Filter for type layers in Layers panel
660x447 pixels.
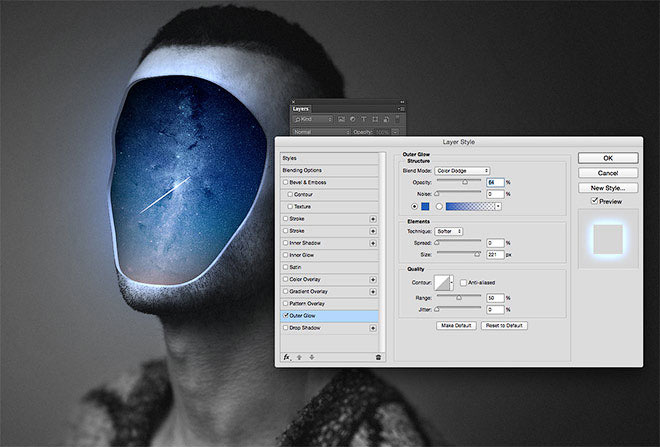[x=364, y=120]
